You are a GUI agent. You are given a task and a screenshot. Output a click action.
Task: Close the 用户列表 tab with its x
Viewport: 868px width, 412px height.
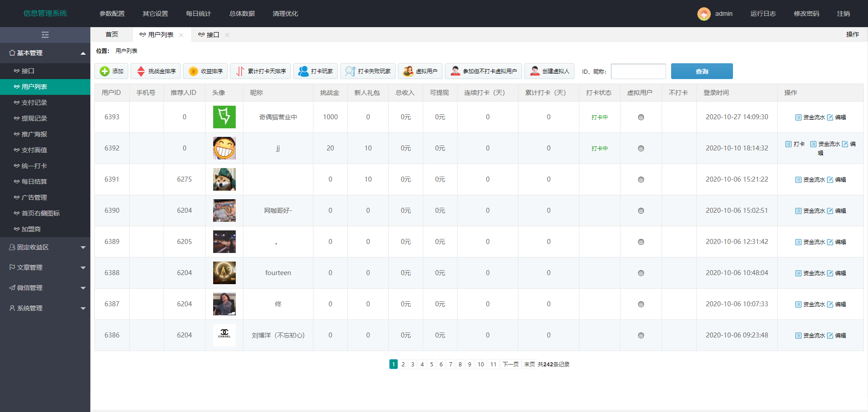pyautogui.click(x=181, y=35)
